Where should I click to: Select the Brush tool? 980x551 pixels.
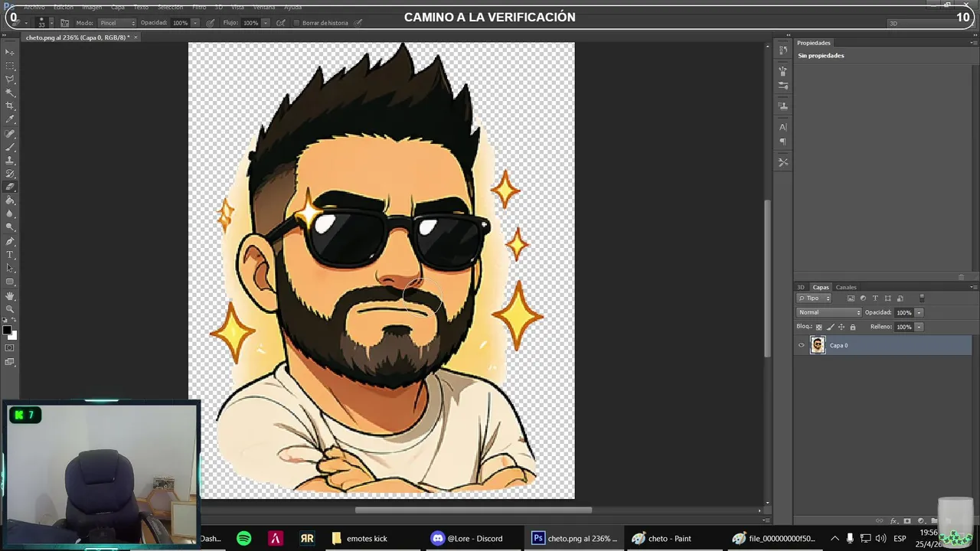[x=10, y=147]
